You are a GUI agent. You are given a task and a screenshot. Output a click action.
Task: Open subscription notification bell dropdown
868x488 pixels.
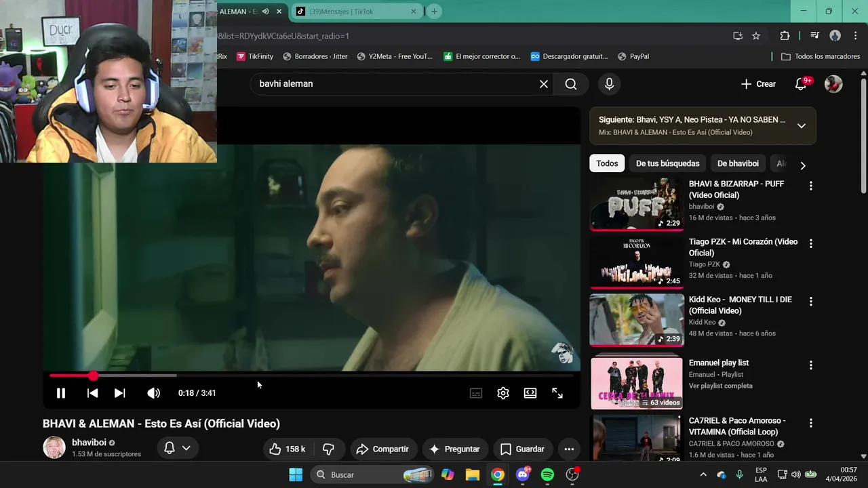pyautogui.click(x=178, y=448)
